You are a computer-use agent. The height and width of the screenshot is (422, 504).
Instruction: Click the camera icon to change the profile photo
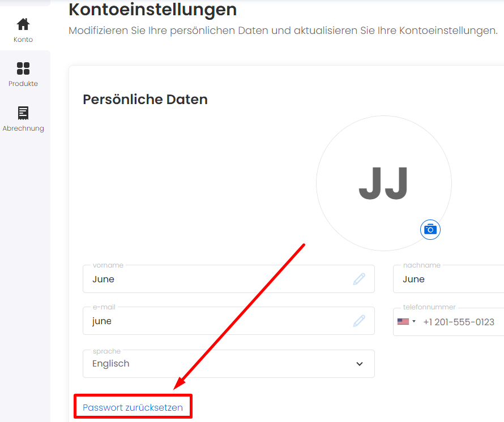click(430, 230)
